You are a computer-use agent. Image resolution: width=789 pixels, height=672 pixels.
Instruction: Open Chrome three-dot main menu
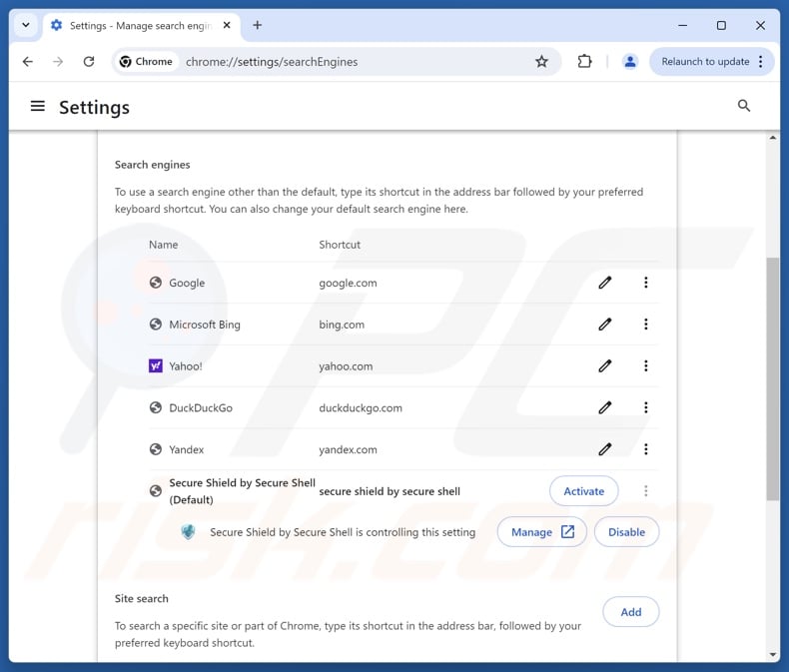(x=761, y=61)
